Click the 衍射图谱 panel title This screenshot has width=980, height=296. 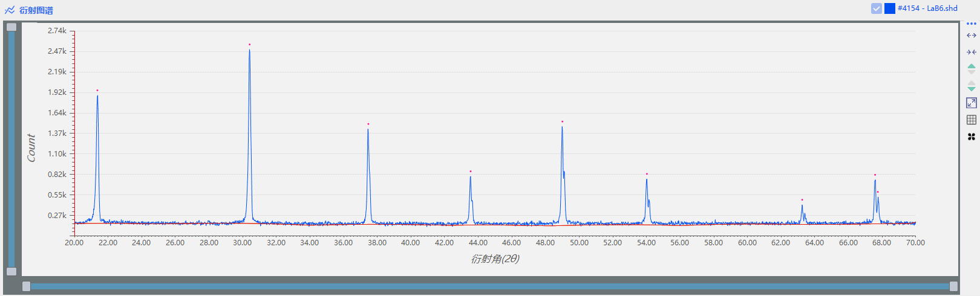pos(36,10)
